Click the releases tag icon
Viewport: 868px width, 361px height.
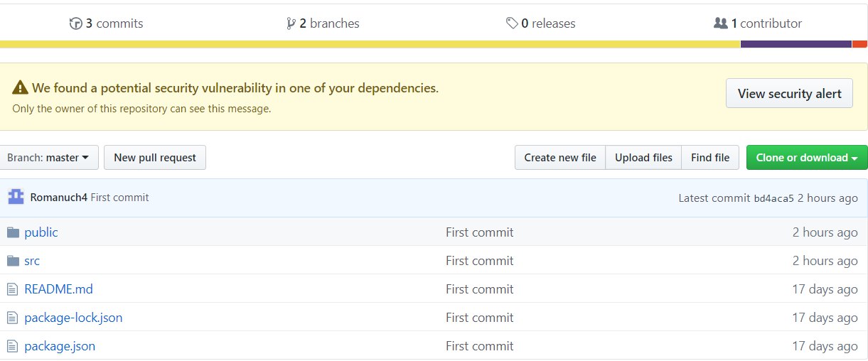(512, 23)
